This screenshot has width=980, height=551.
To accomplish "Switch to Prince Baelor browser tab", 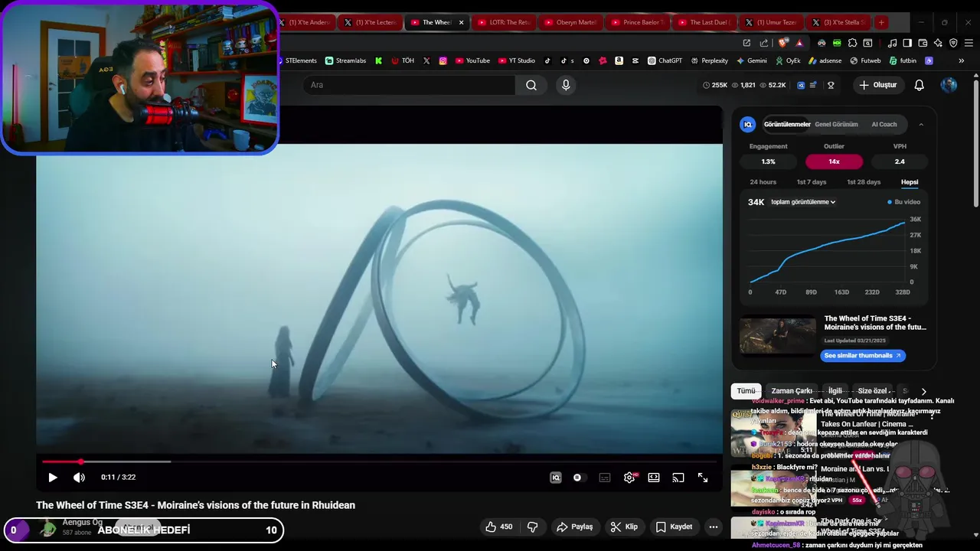I will point(638,22).
